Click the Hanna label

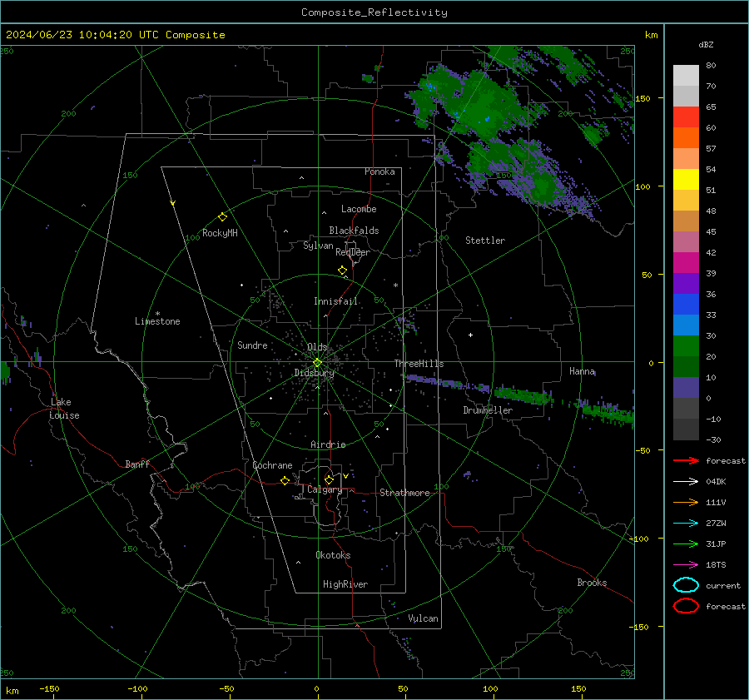pos(582,371)
